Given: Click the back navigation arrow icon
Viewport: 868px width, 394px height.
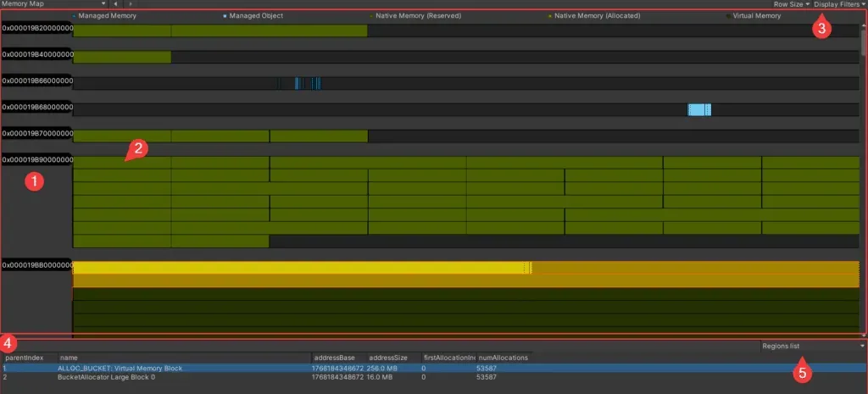Looking at the screenshot, I should pos(115,4).
